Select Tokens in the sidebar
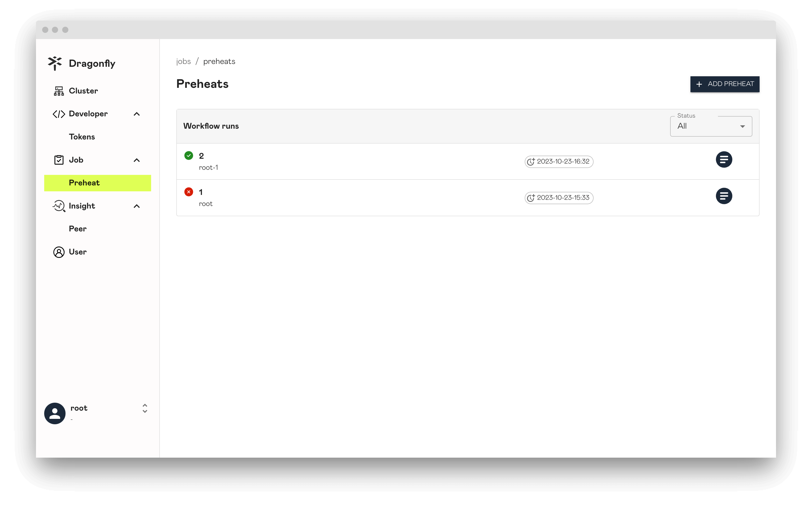The width and height of the screenshot is (812, 509). pyautogui.click(x=82, y=137)
